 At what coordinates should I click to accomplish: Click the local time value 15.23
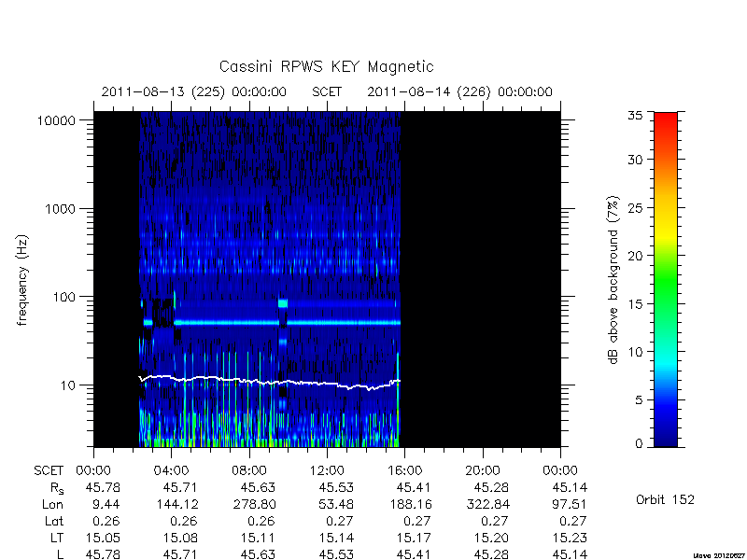570,539
